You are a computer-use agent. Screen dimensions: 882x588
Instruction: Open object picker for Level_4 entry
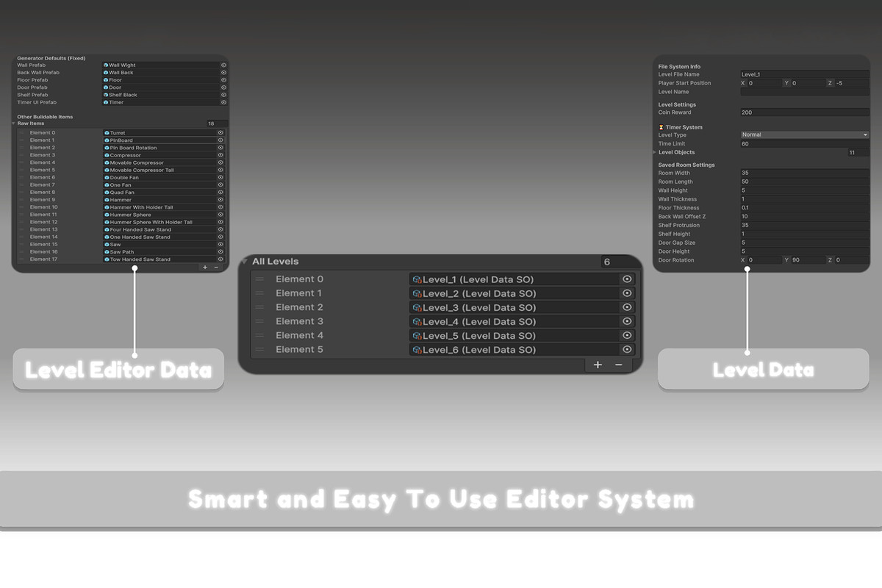[627, 321]
